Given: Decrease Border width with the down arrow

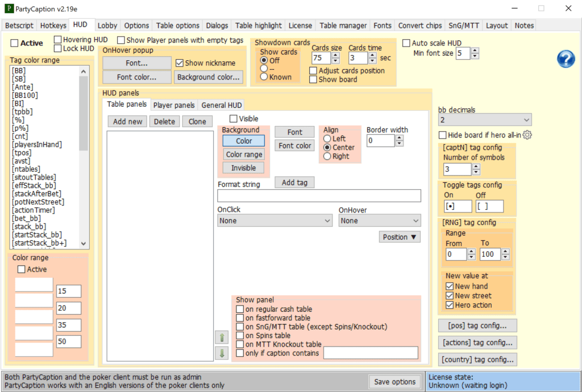Looking at the screenshot, I should 400,144.
